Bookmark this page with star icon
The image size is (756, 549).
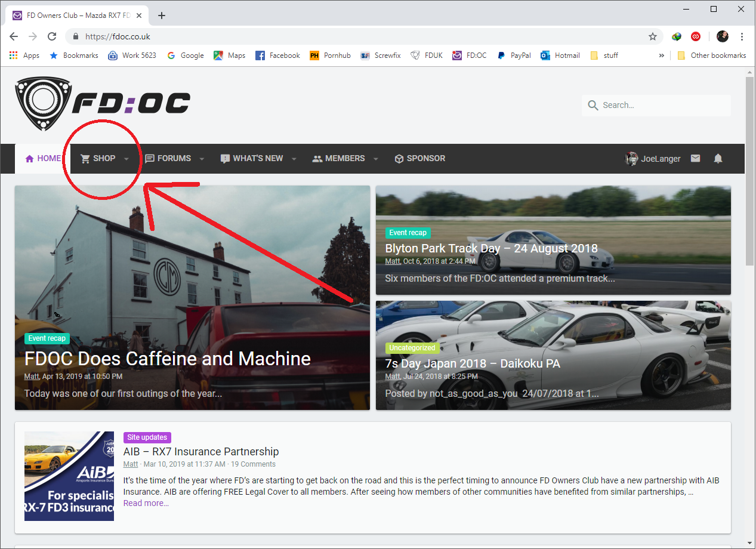(653, 36)
